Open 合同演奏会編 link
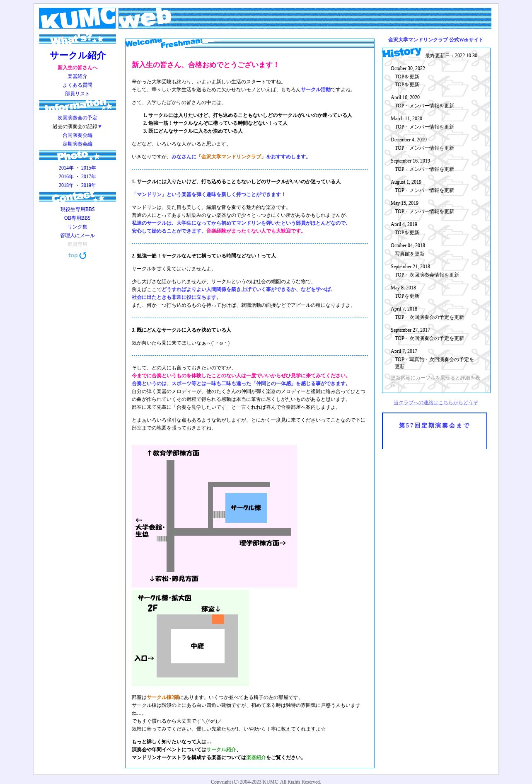 (x=77, y=135)
